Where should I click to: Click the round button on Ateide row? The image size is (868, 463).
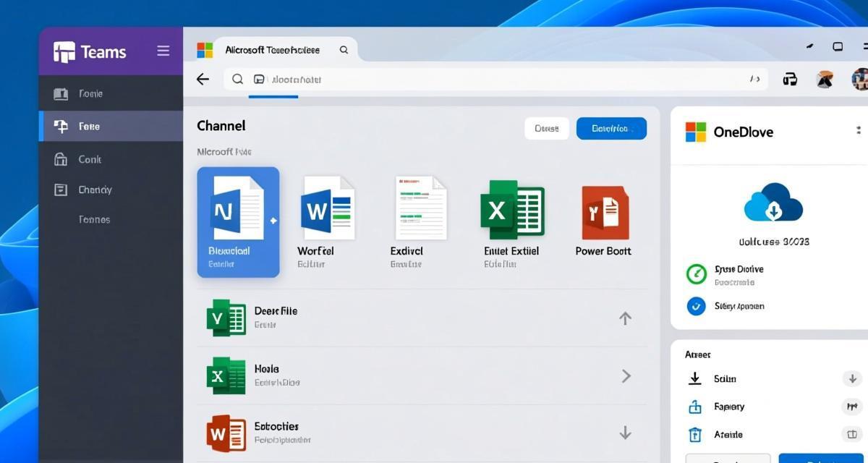tap(852, 434)
